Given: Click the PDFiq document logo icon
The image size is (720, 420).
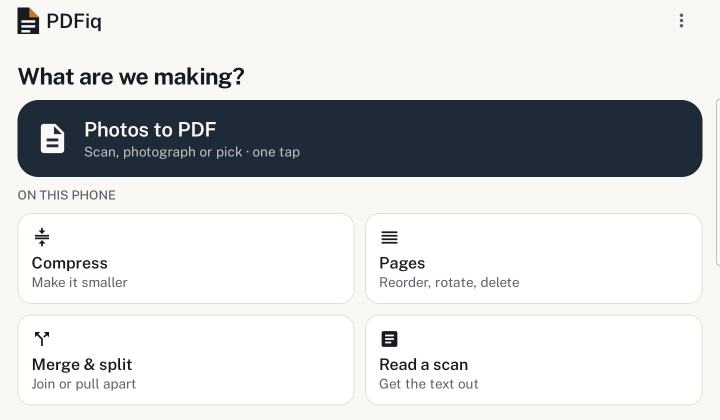Looking at the screenshot, I should [28, 21].
